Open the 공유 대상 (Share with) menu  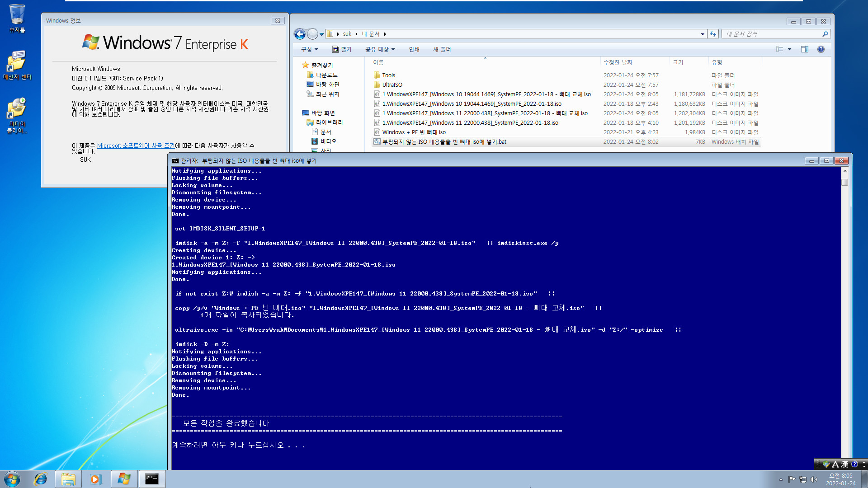tap(380, 49)
